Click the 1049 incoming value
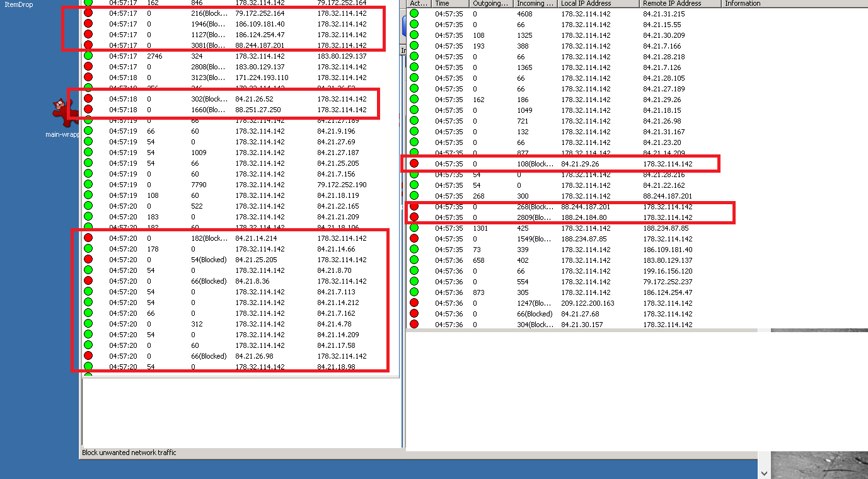The height and width of the screenshot is (479, 868). point(525,110)
